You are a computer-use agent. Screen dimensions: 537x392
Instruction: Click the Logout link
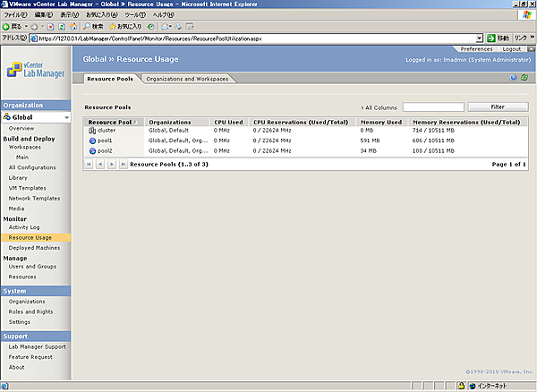point(511,49)
